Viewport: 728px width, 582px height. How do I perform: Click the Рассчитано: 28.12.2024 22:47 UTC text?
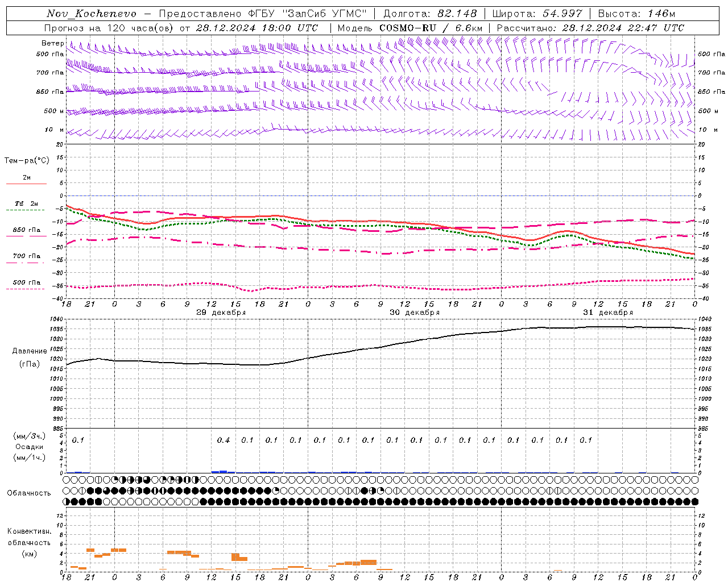590,28
